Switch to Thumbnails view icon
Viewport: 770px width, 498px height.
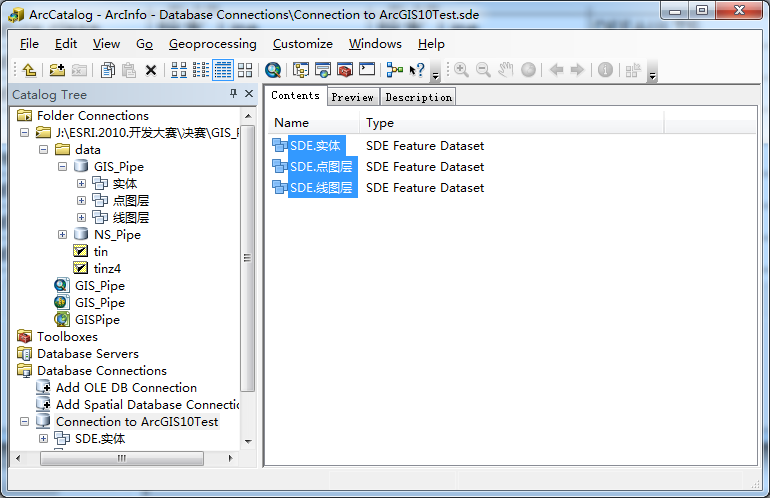coord(245,70)
